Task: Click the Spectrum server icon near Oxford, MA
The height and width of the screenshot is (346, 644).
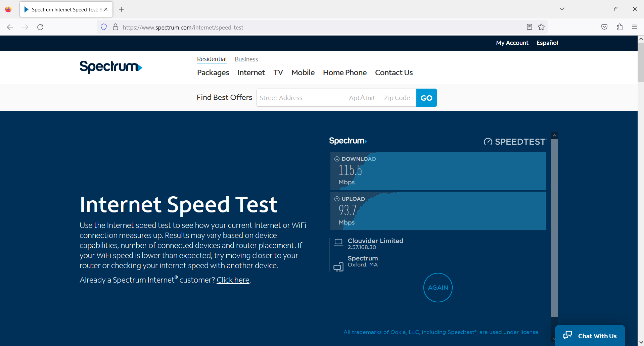Action: pos(338,266)
